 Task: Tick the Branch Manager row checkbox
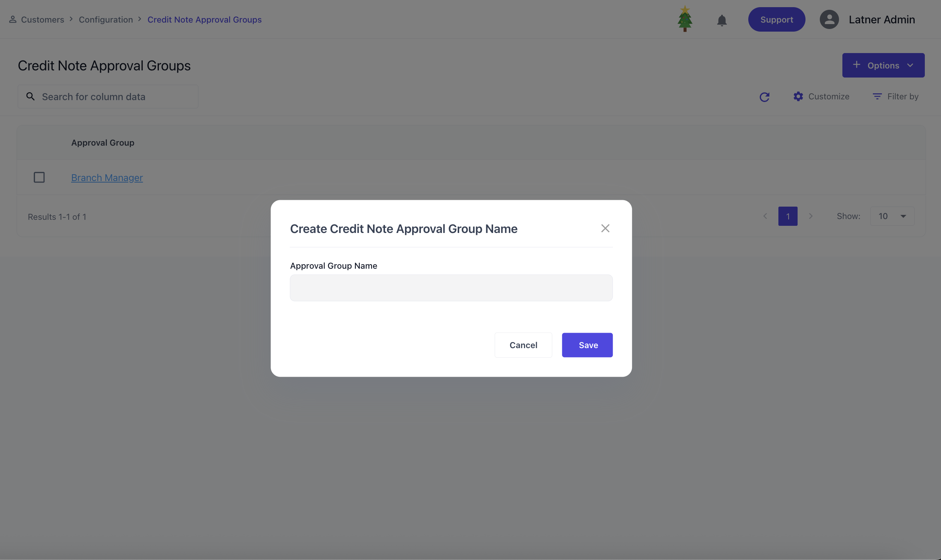click(39, 177)
